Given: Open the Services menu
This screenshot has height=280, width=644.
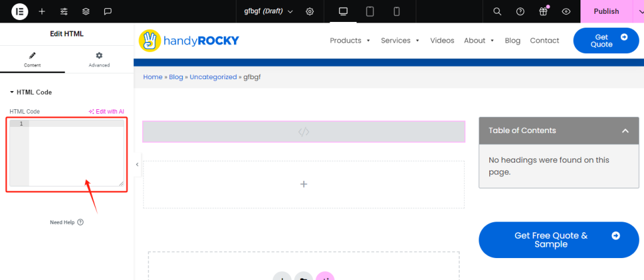Looking at the screenshot, I should coord(400,41).
